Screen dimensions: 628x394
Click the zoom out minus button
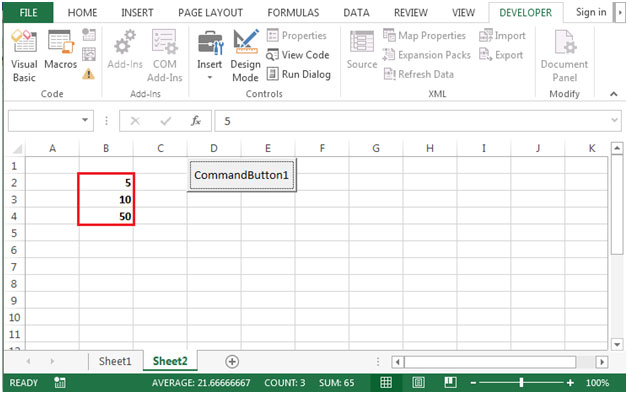coord(473,383)
